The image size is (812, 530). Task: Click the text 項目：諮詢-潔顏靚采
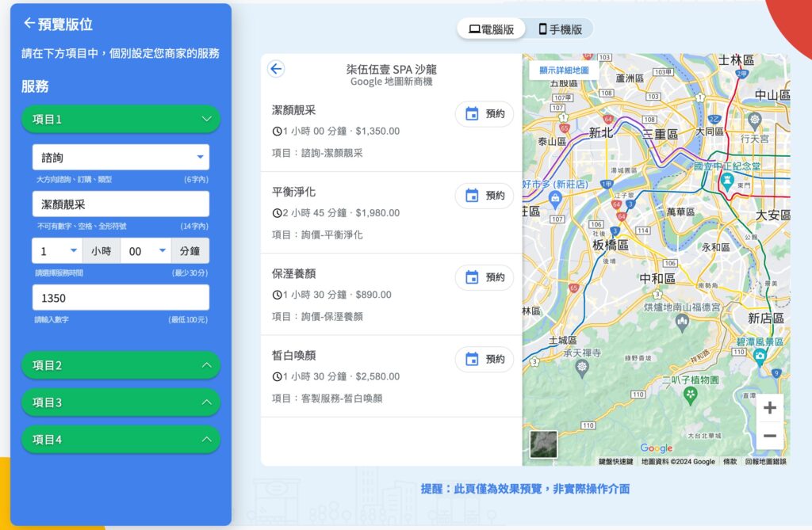pos(317,153)
